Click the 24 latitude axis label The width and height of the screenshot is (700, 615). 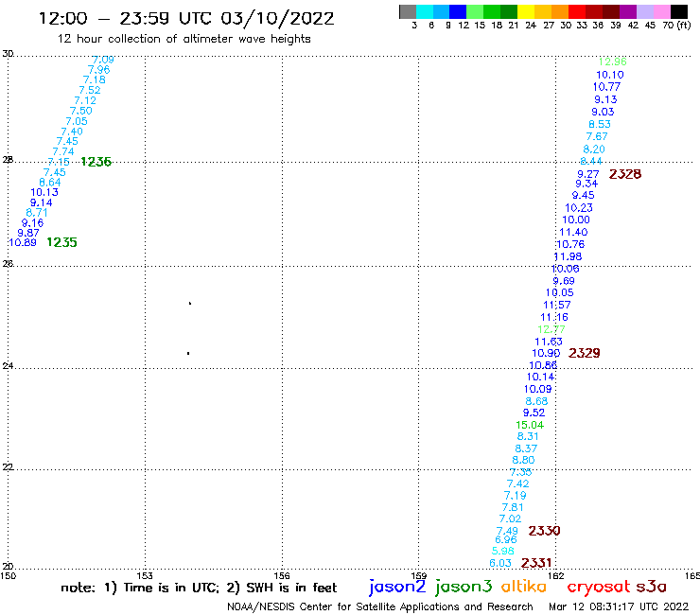coord(8,366)
